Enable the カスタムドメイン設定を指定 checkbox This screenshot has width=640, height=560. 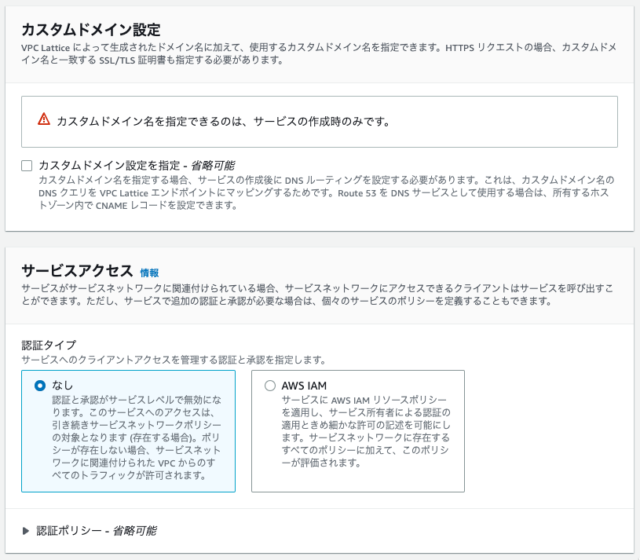click(27, 166)
